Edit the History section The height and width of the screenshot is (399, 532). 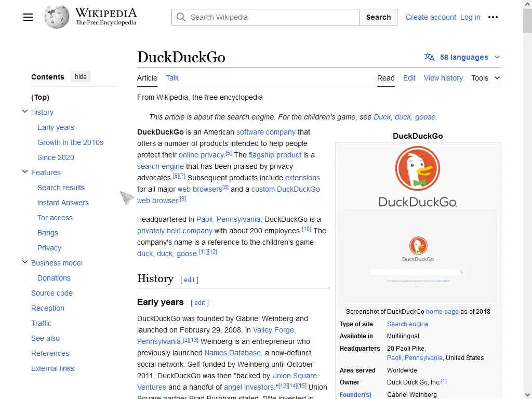tap(189, 280)
